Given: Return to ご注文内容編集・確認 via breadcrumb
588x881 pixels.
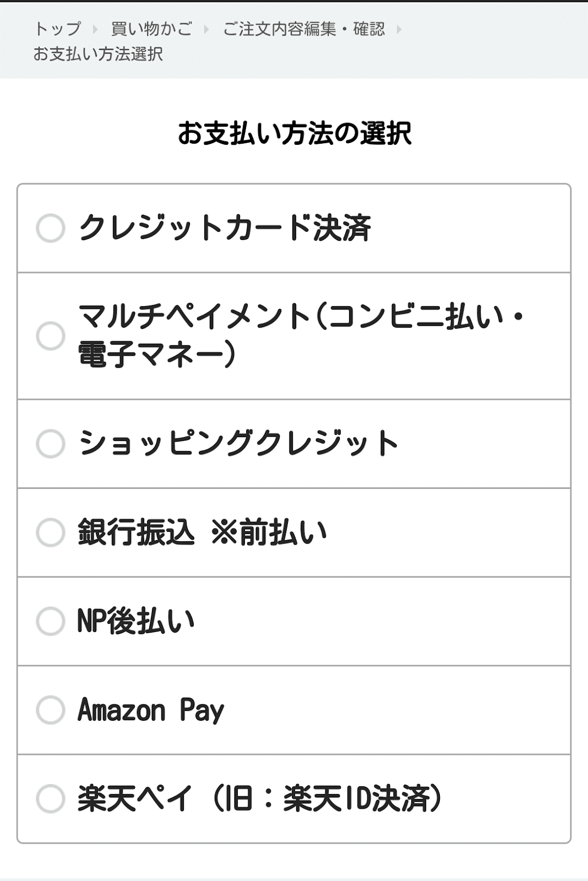Looking at the screenshot, I should click(304, 29).
